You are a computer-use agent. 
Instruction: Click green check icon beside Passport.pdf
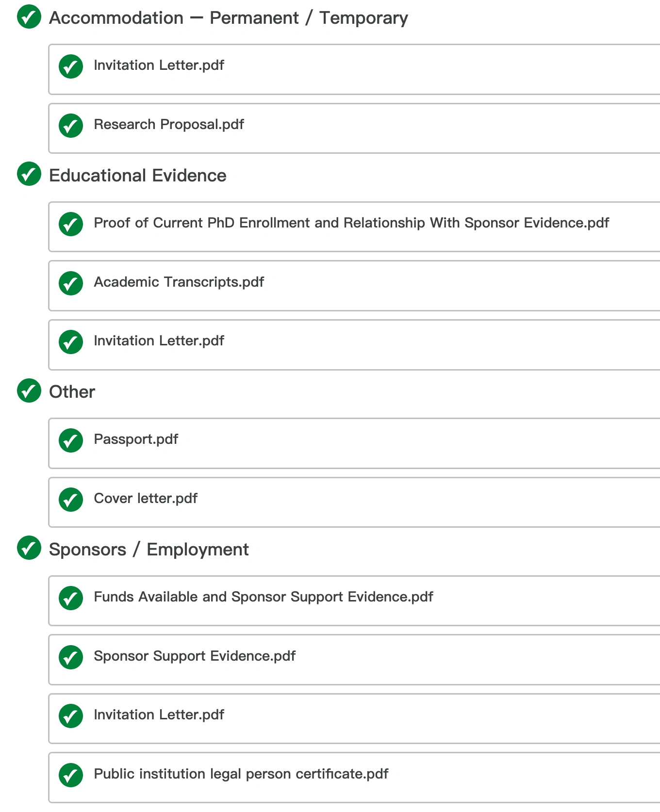(71, 440)
